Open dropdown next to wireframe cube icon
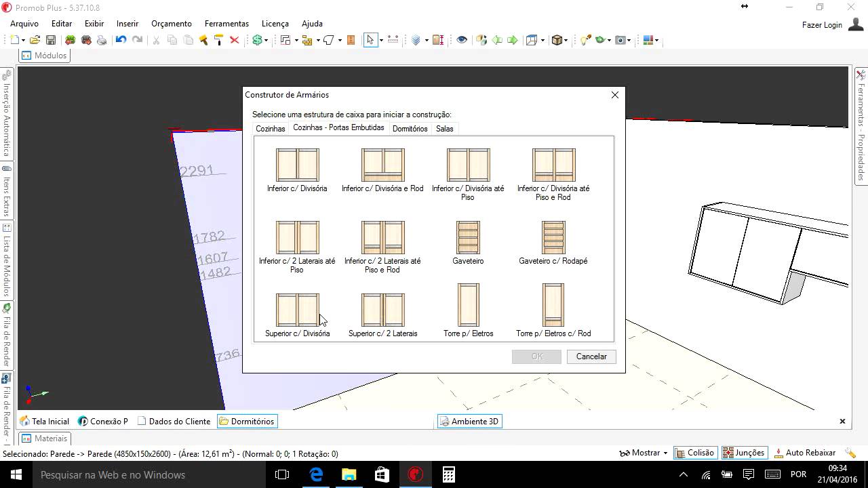868x488 pixels. [542, 41]
